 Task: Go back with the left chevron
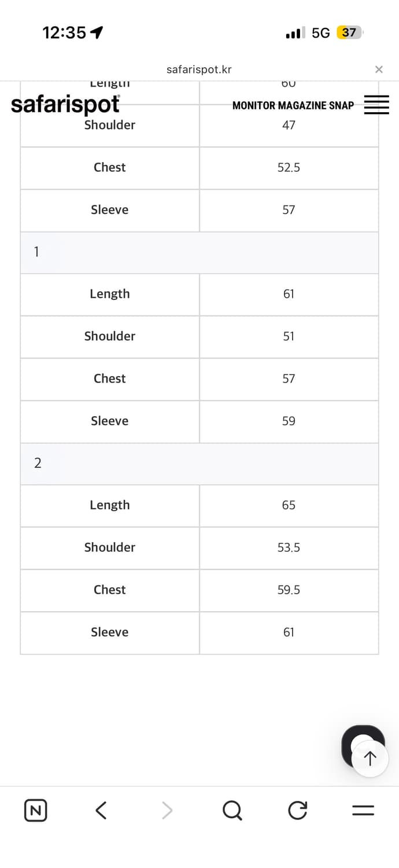tap(101, 810)
